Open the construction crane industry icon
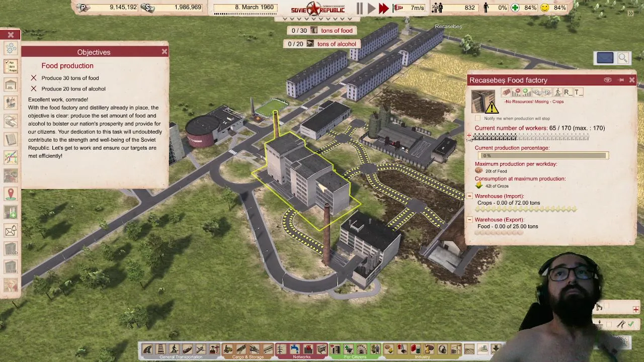Image resolution: width=644 pixels, height=362 pixels. pyautogui.click(x=456, y=348)
